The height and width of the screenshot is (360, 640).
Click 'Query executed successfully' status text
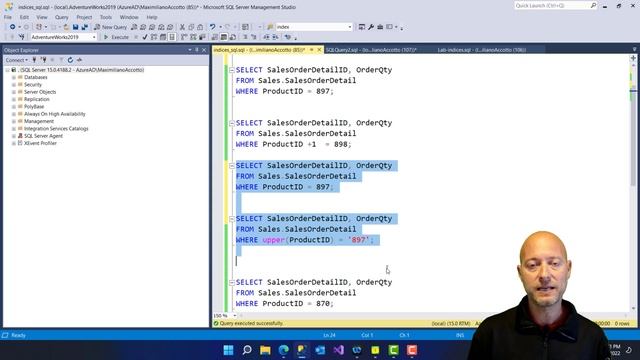pos(251,323)
